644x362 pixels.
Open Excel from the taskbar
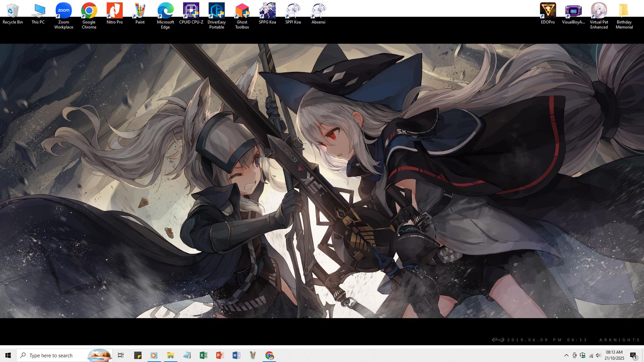(203, 355)
